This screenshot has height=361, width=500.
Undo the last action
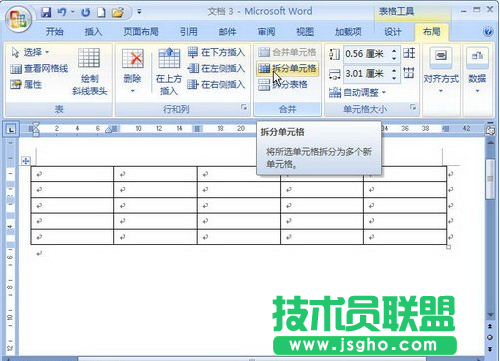pos(62,12)
